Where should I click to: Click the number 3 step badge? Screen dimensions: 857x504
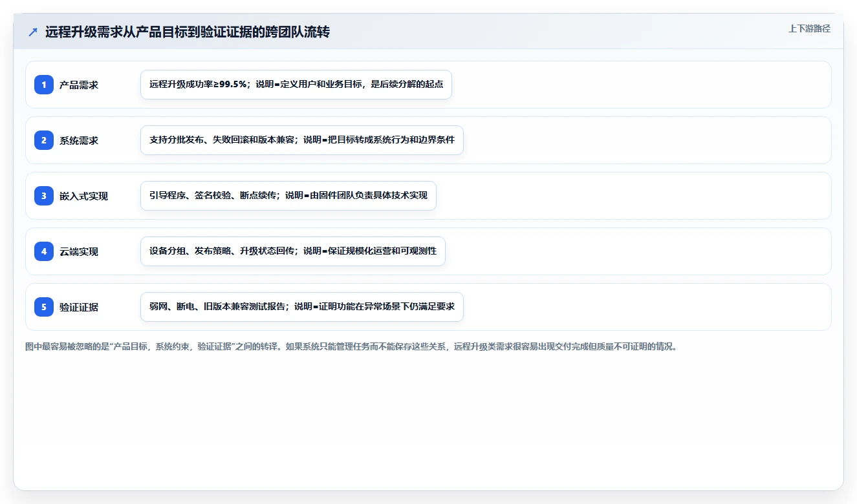coord(44,196)
